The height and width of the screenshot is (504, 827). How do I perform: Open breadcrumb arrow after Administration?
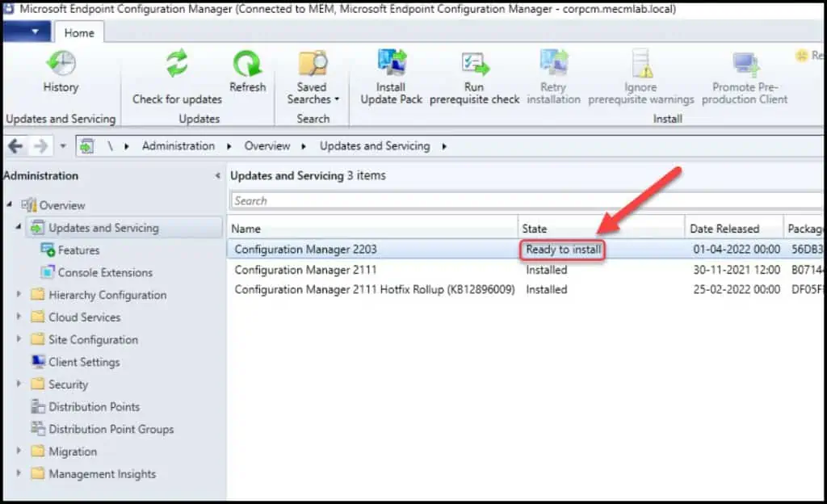[x=229, y=146]
